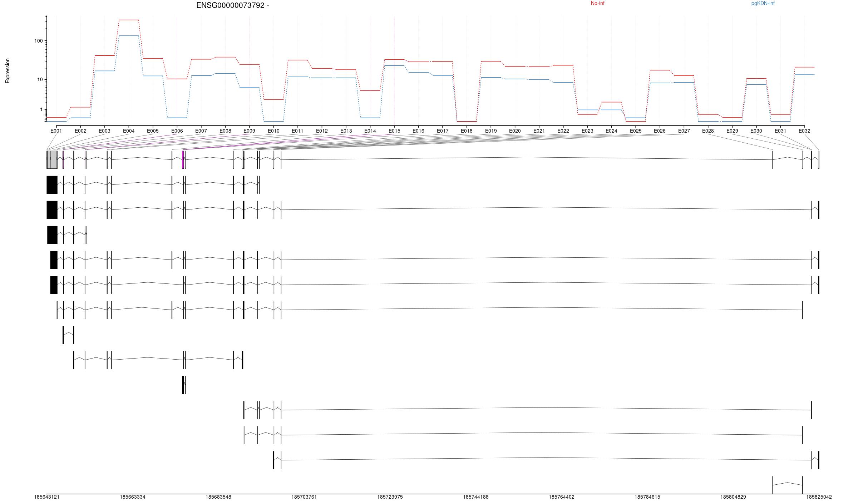Image resolution: width=858 pixels, height=504 pixels.
Task: Select exon label E022
Action: click(x=563, y=131)
